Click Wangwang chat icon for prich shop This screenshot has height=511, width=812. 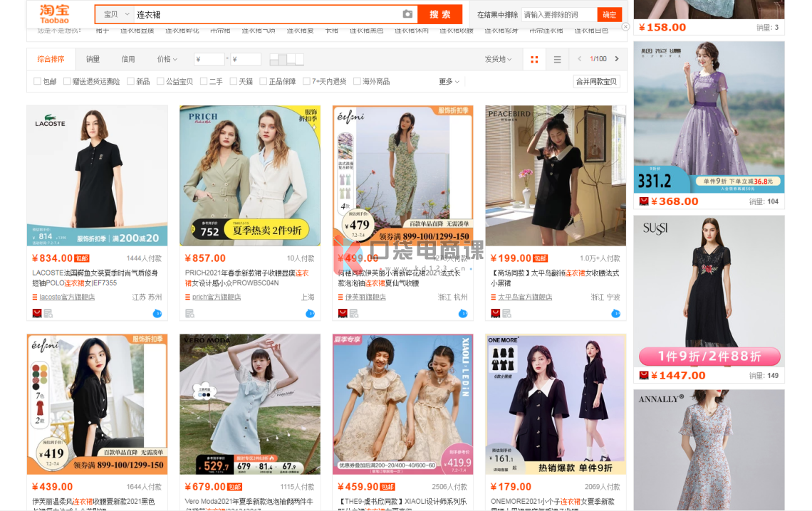point(310,313)
